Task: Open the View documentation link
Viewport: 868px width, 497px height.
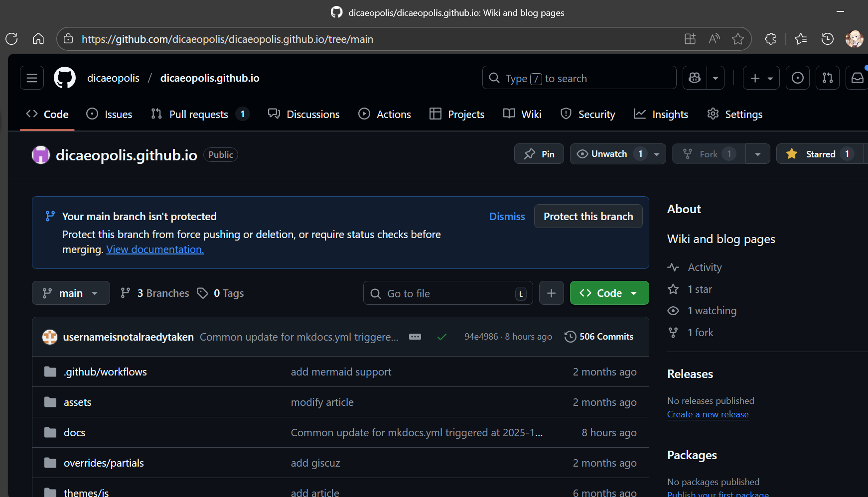Action: pyautogui.click(x=155, y=249)
